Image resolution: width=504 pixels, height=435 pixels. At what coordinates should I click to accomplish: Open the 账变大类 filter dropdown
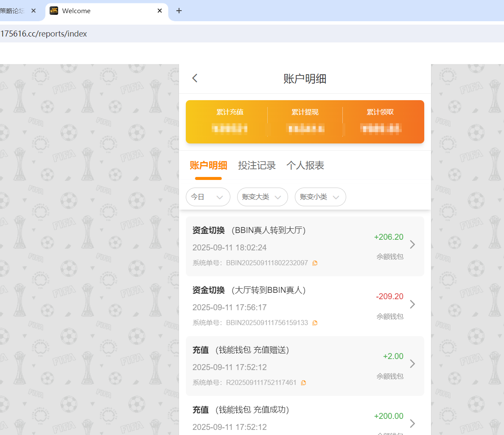262,196
